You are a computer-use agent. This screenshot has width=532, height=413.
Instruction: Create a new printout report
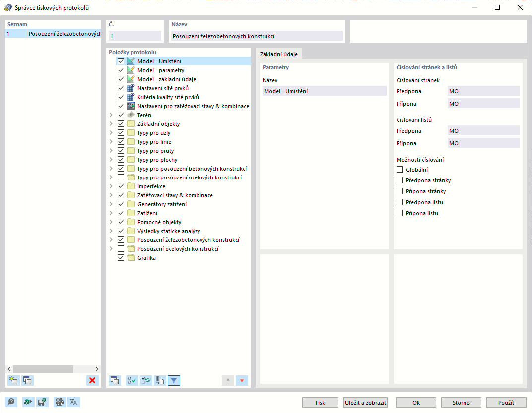pos(13,380)
